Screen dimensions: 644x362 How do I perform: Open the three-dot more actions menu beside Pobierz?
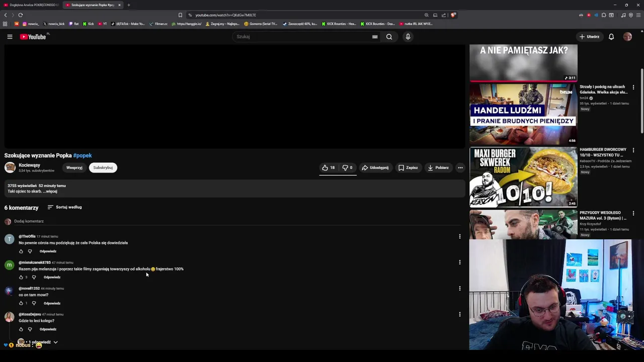(460, 167)
